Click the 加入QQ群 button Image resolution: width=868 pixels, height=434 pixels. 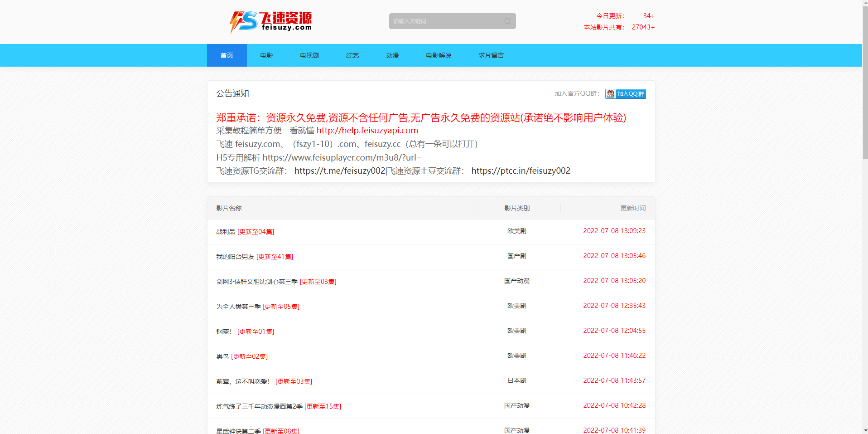click(x=626, y=94)
